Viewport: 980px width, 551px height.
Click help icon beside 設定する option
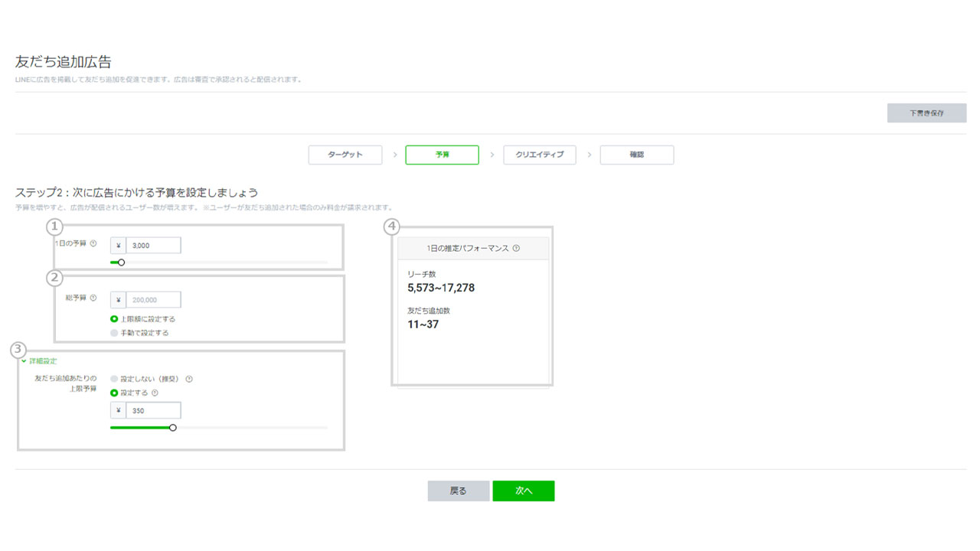[x=155, y=393]
